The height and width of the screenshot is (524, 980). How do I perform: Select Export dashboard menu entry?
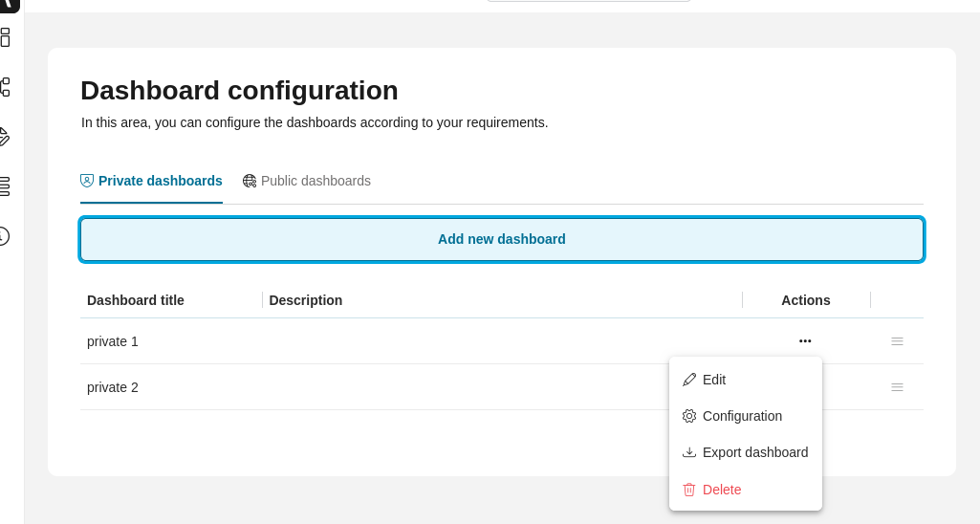click(745, 452)
